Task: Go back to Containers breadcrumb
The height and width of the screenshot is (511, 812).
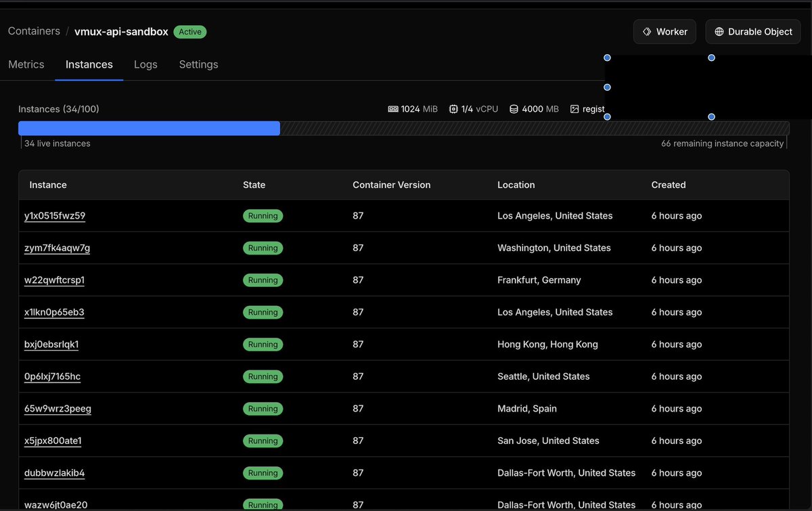Action: (x=34, y=31)
